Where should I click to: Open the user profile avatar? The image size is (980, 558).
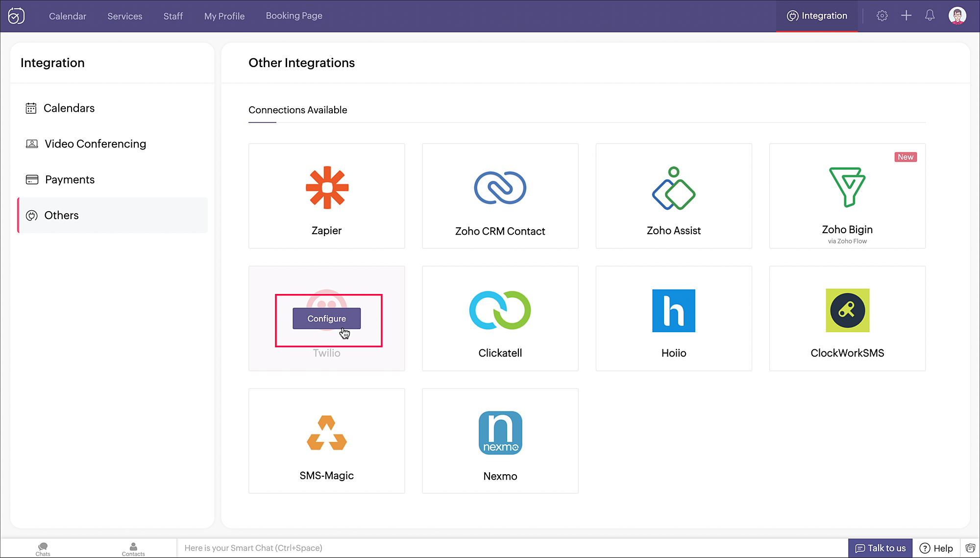[x=957, y=16]
